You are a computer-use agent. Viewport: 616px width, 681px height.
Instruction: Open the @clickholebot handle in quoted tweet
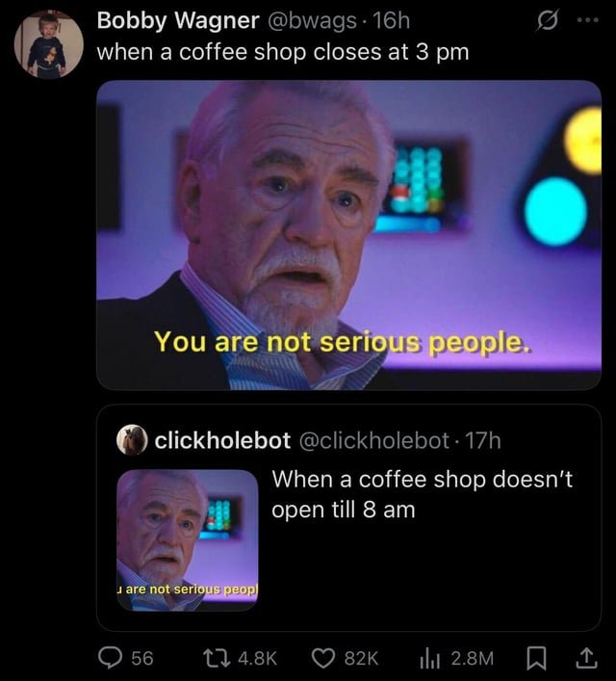click(x=374, y=440)
